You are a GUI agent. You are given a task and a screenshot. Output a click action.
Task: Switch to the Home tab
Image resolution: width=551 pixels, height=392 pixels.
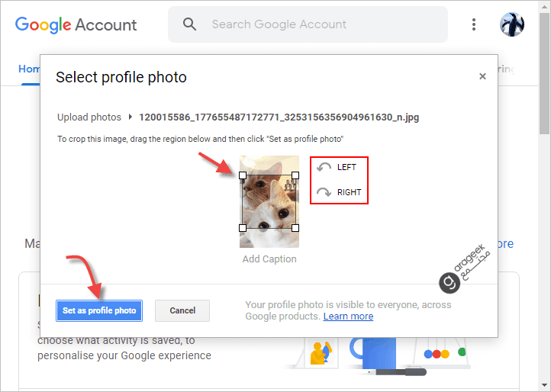click(29, 69)
